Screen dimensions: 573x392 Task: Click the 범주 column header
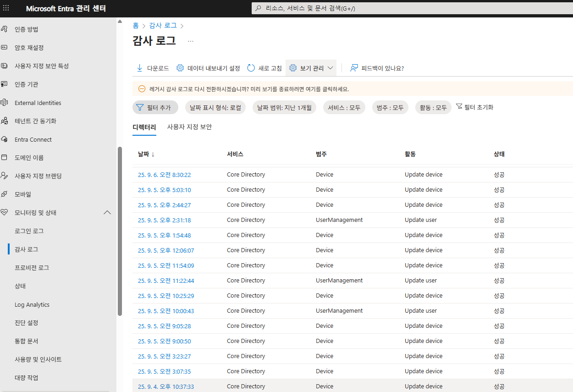pos(321,155)
